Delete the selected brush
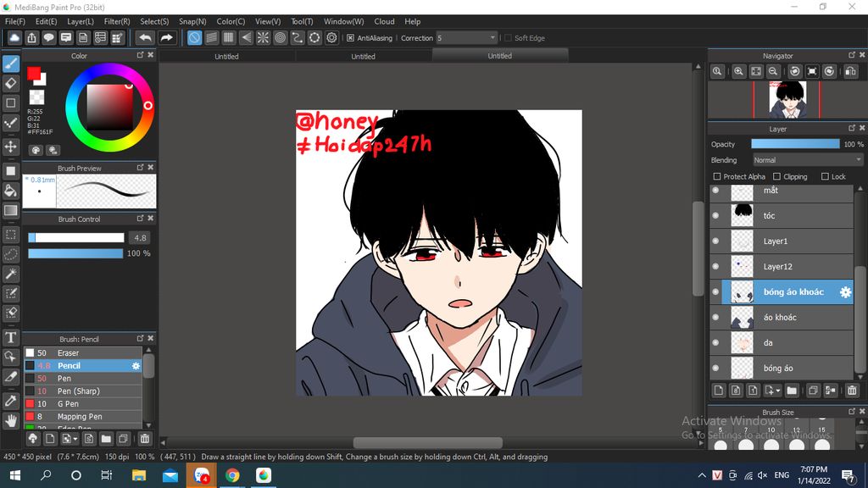This screenshot has width=868, height=488. click(144, 439)
